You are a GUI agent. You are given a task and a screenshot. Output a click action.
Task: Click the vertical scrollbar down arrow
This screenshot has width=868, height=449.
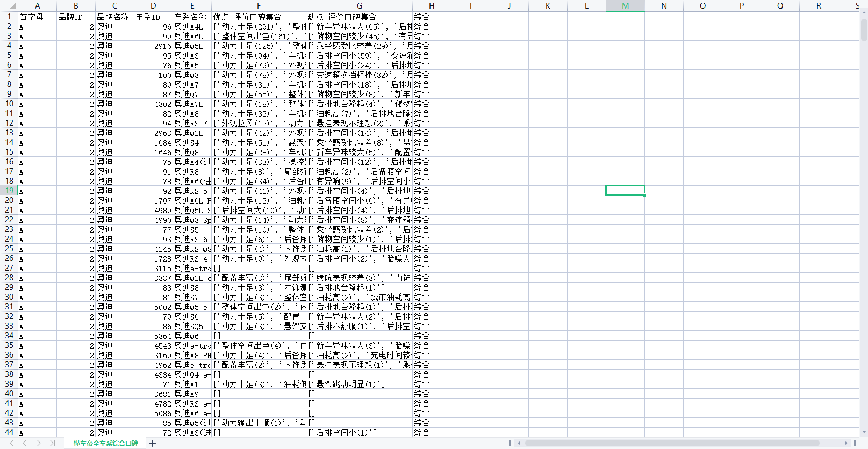click(864, 432)
